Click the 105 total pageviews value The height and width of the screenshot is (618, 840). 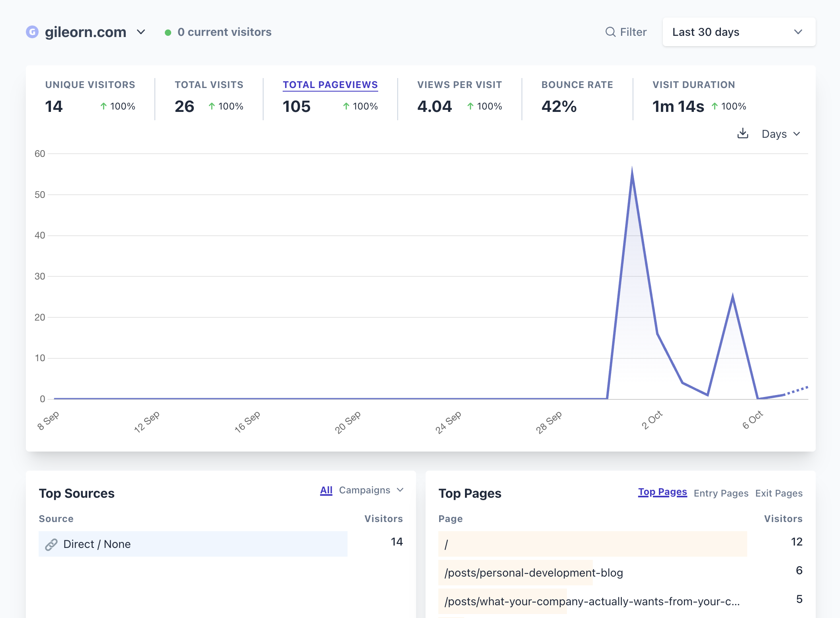pos(297,106)
